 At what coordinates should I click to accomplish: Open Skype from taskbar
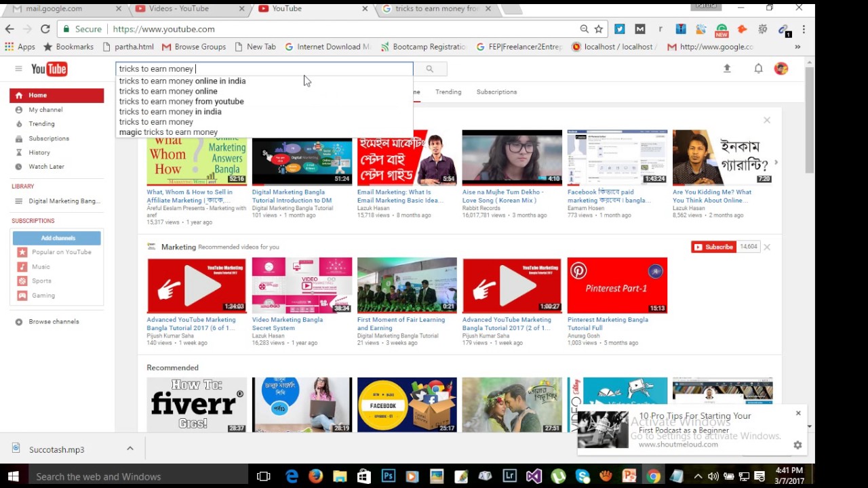583,476
